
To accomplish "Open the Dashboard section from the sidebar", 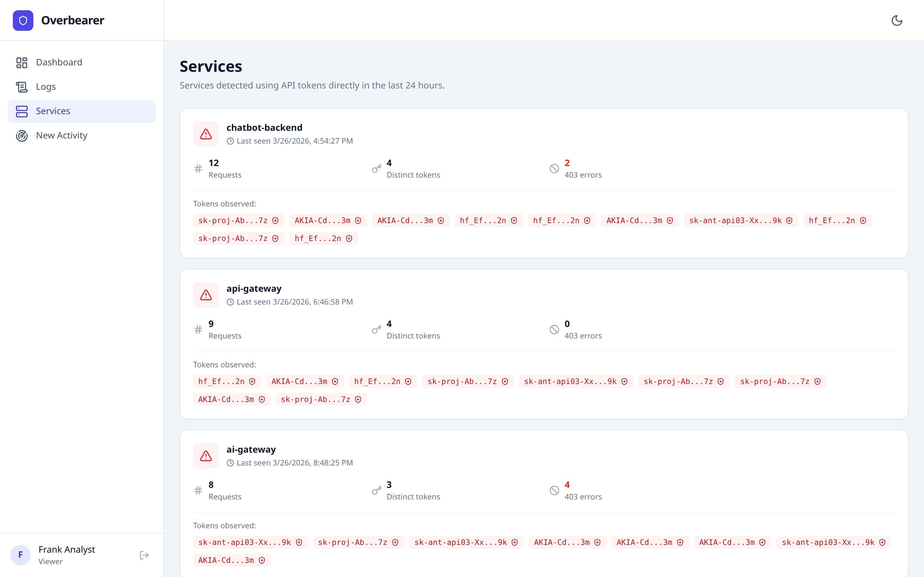I will pos(59,62).
